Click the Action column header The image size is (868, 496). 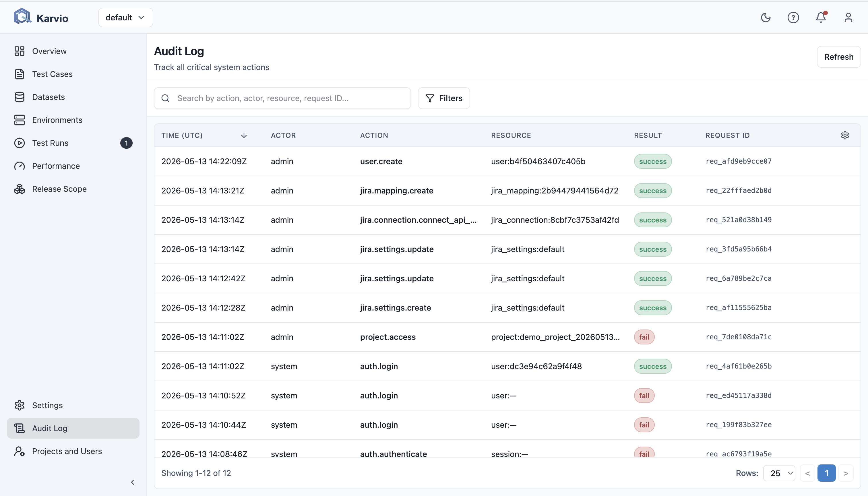coord(374,135)
